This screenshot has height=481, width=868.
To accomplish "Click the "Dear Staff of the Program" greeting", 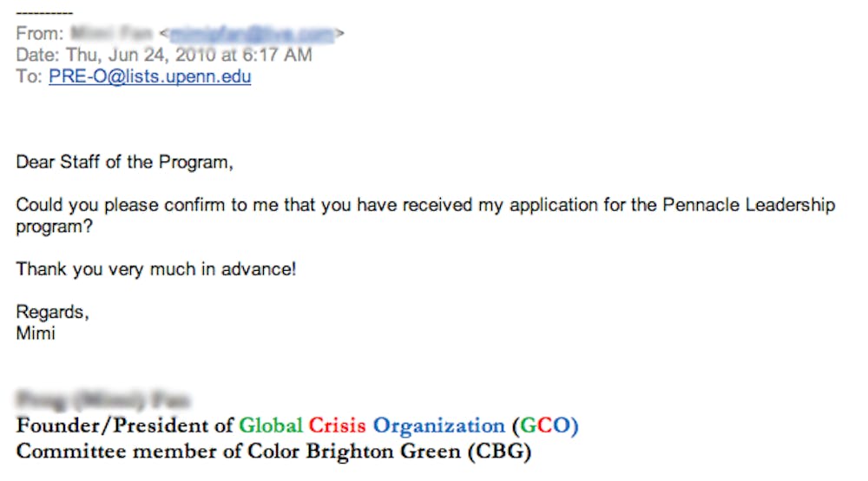I will click(125, 162).
